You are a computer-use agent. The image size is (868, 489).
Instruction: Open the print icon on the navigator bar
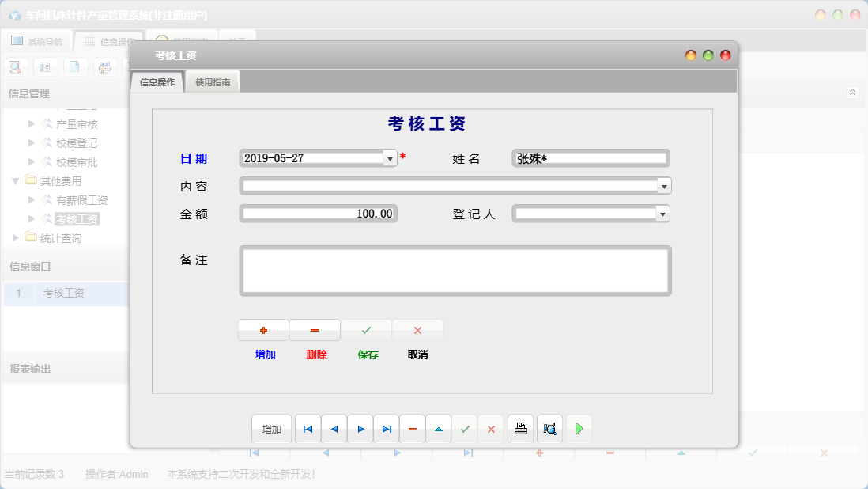click(x=520, y=428)
